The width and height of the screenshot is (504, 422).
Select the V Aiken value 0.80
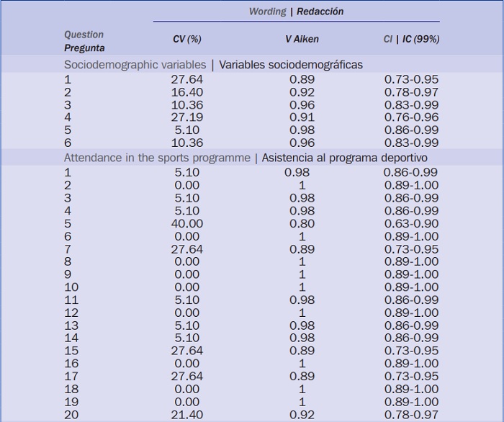302,224
